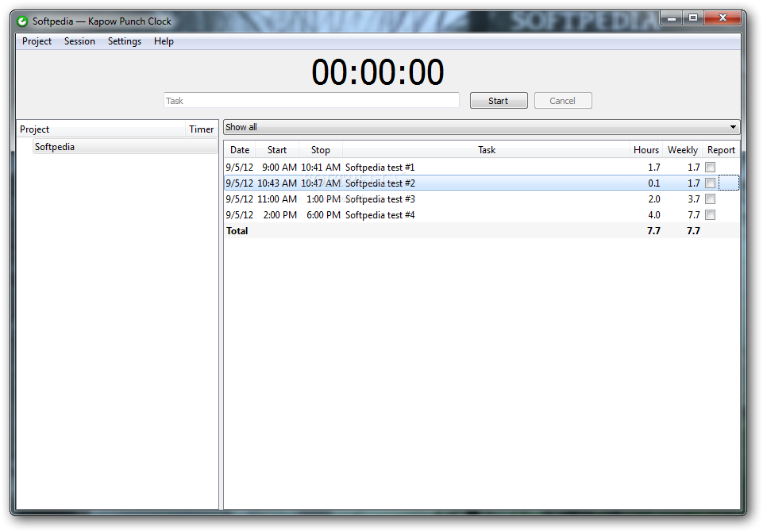Image resolution: width=763 pixels, height=532 pixels.
Task: Check Report box for Softpedia test #1
Action: click(x=710, y=168)
